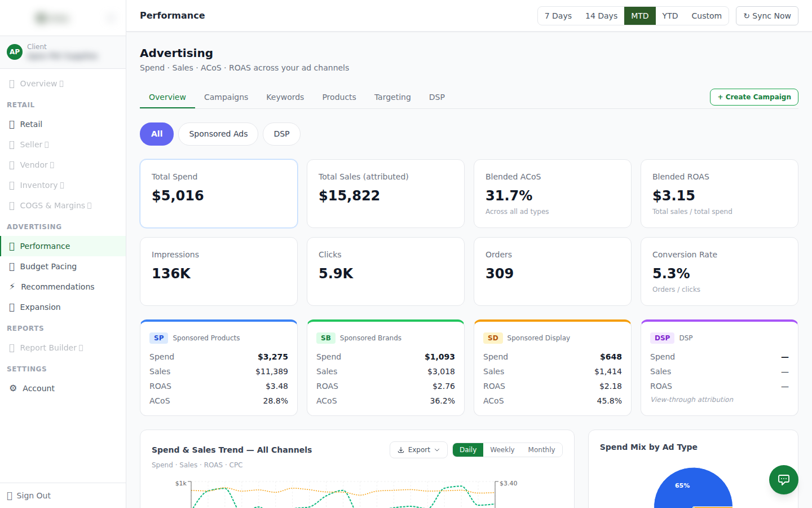
Task: Open Inventory in the sidebar
Action: [x=63, y=185]
